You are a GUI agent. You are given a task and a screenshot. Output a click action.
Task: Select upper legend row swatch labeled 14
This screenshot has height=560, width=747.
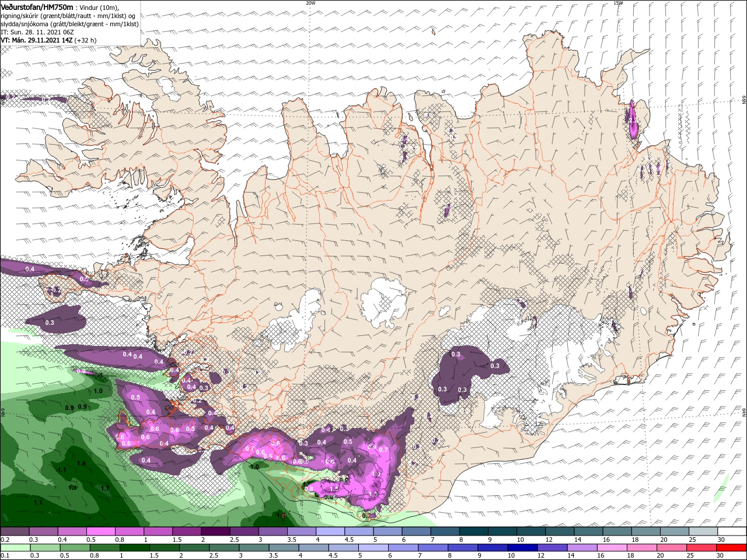coord(588,531)
